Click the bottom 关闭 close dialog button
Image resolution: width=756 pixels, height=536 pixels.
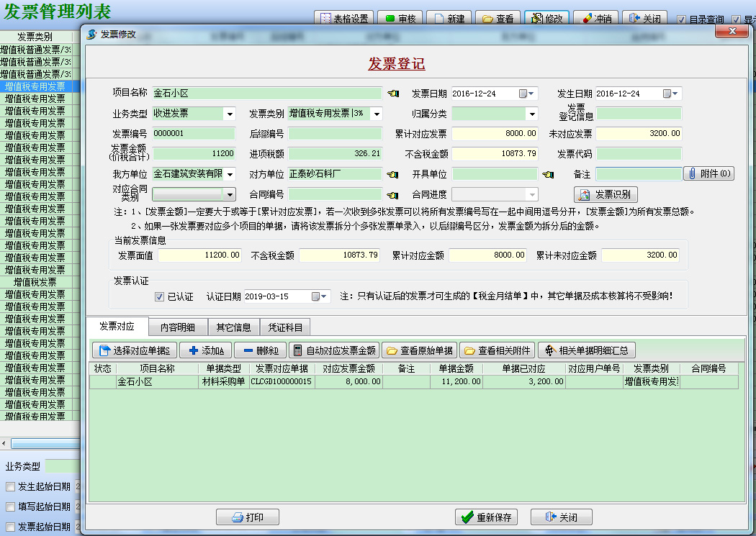pos(561,517)
